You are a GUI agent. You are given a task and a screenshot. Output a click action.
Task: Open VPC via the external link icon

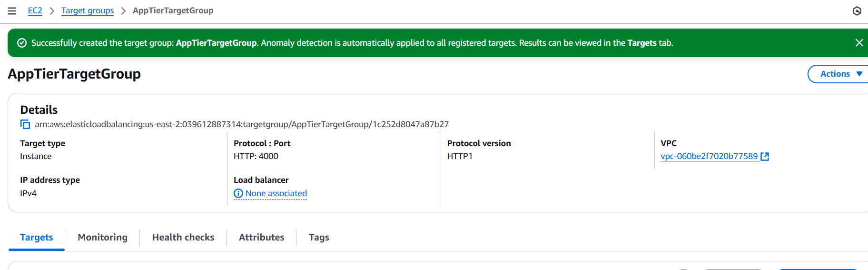765,156
